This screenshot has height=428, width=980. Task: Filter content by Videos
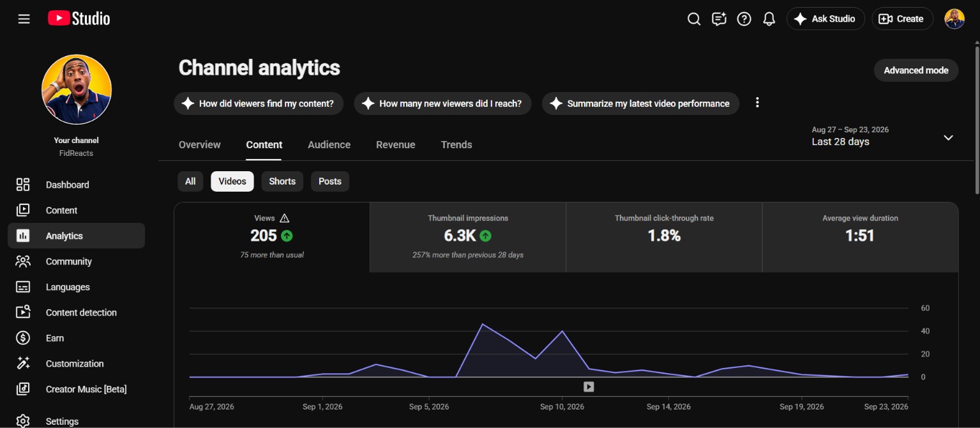(232, 181)
